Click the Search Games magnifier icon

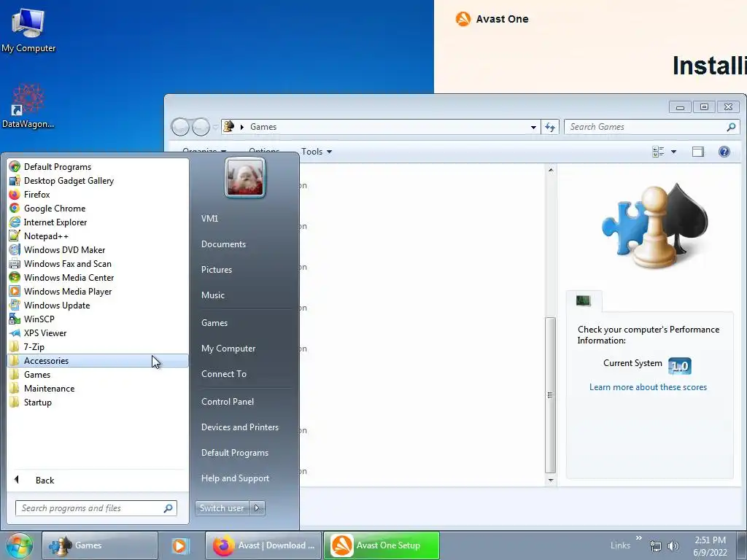point(731,127)
